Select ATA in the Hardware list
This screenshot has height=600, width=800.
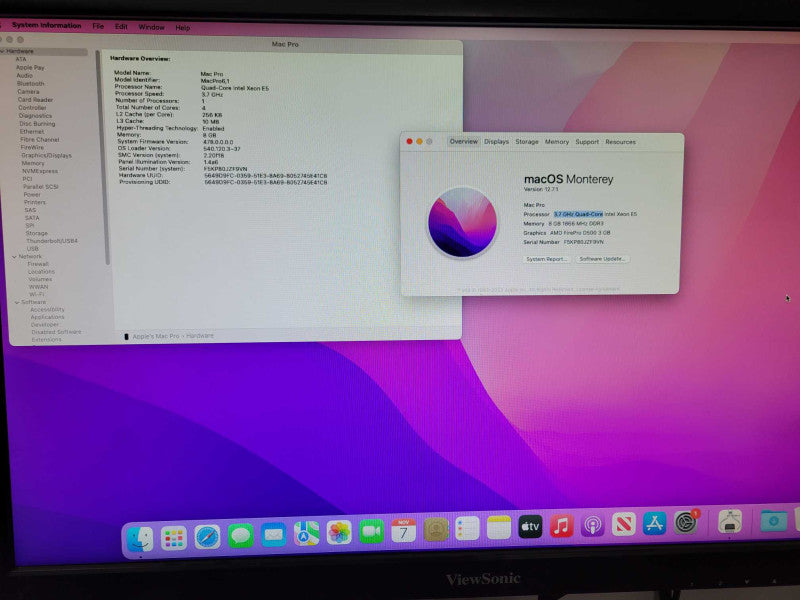pyautogui.click(x=21, y=59)
